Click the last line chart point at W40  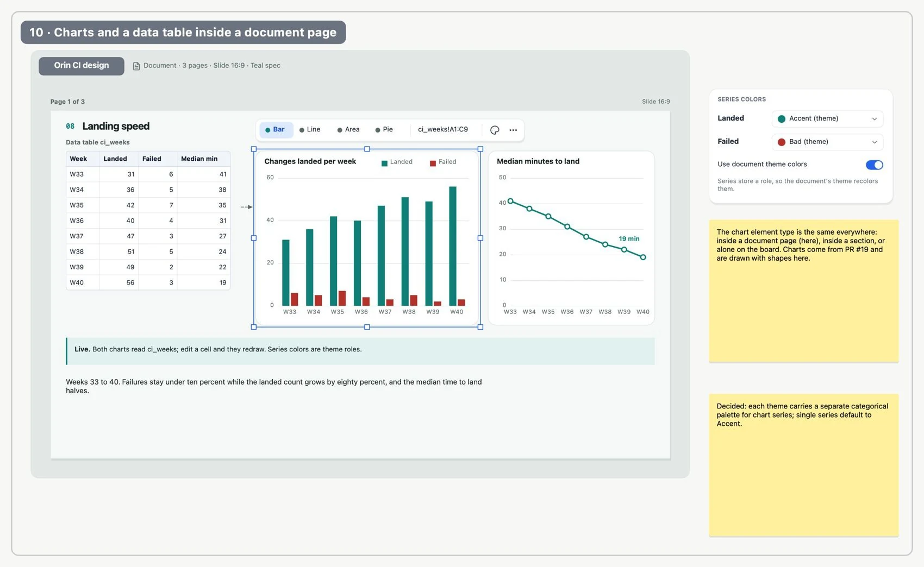pos(643,257)
